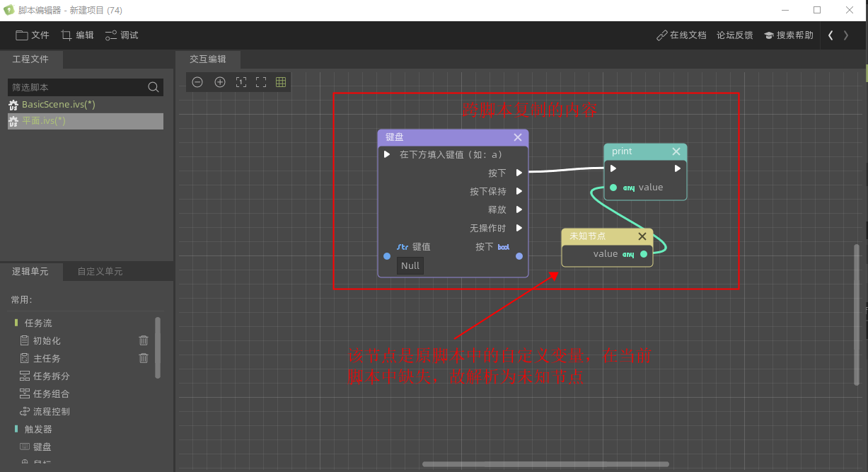Click the 按下 bool output port
This screenshot has width=868, height=472.
519,256
